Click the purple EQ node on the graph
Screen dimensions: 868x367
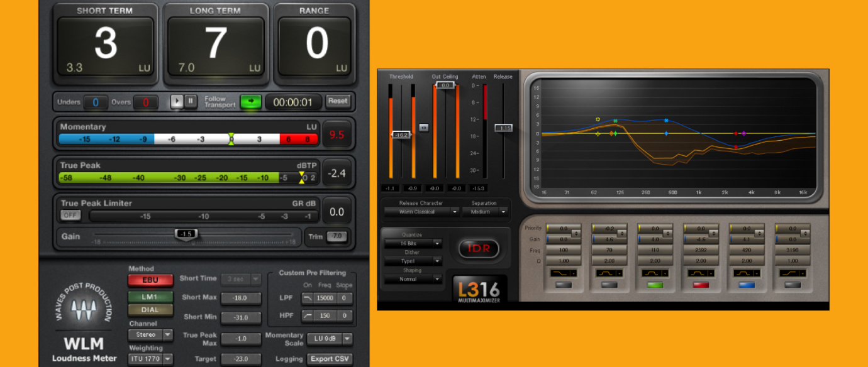click(x=744, y=133)
